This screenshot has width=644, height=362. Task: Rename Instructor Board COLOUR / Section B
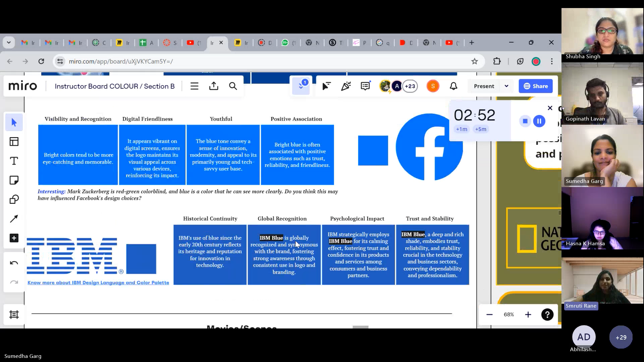(114, 86)
